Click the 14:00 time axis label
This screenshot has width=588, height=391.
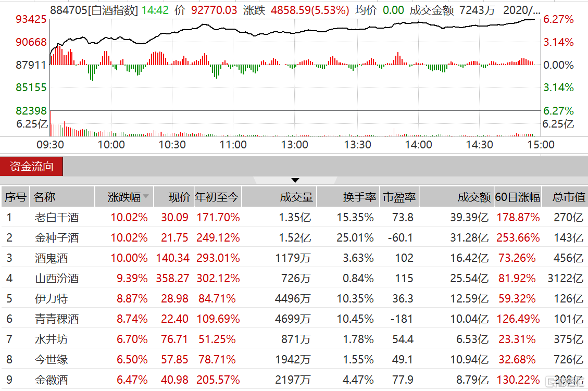click(x=419, y=145)
